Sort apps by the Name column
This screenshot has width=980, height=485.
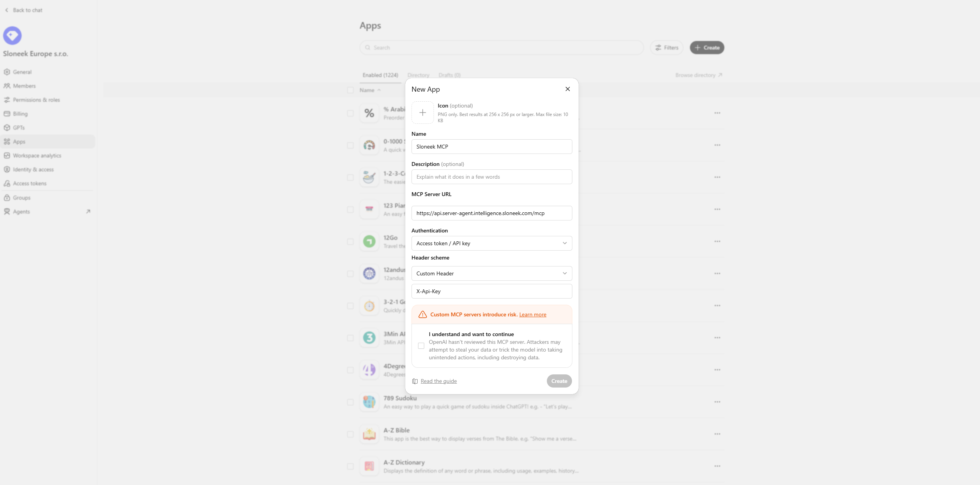click(370, 90)
